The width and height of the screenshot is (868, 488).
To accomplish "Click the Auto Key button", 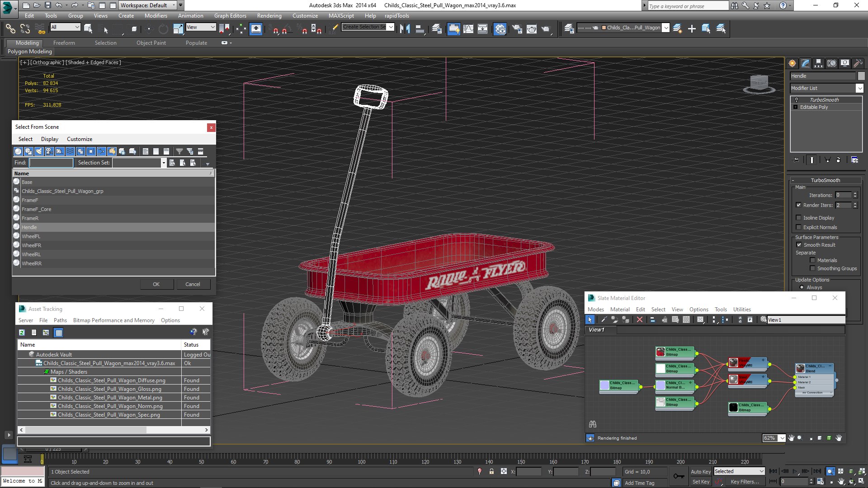I will [700, 472].
